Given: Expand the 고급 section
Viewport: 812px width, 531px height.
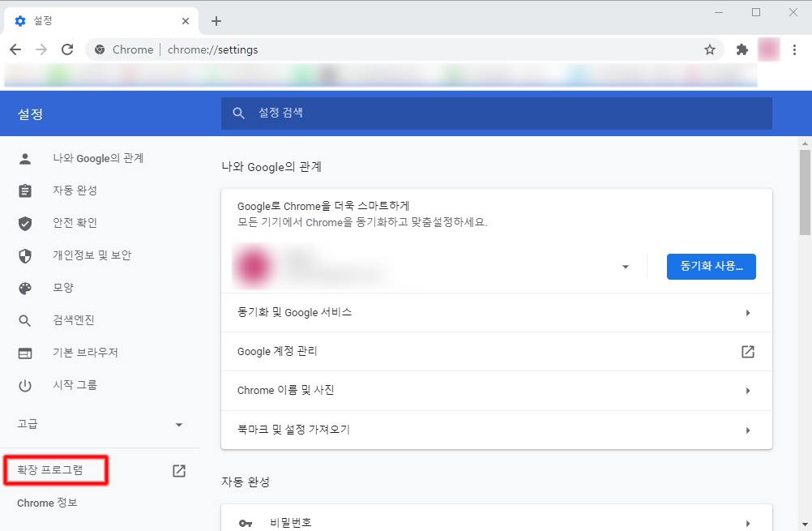Looking at the screenshot, I should [100, 424].
